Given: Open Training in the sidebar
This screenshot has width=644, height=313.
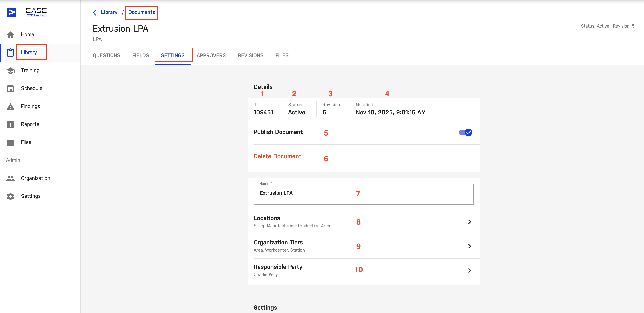Looking at the screenshot, I should click(30, 71).
